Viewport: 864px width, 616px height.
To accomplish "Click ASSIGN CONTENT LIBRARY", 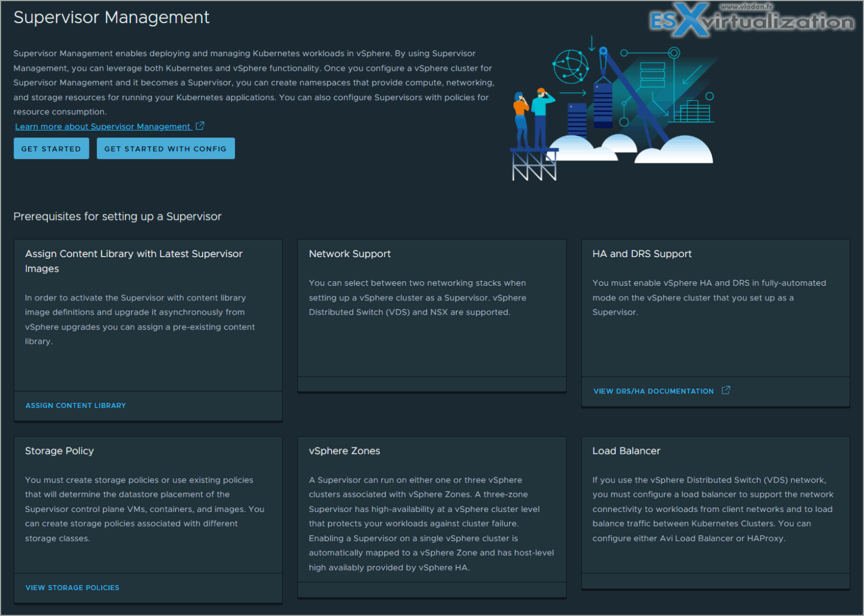I will coord(75,405).
